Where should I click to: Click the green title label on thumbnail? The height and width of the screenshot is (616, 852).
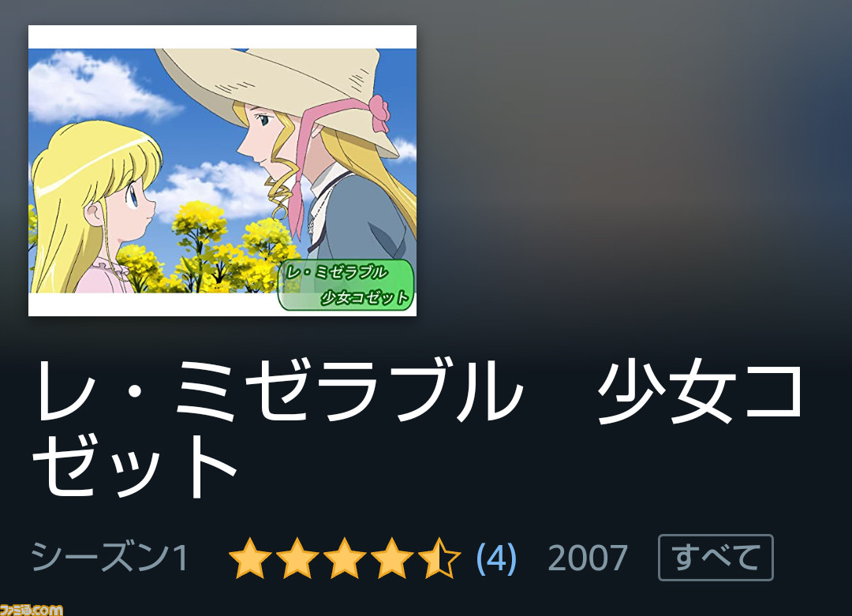pyautogui.click(x=346, y=286)
